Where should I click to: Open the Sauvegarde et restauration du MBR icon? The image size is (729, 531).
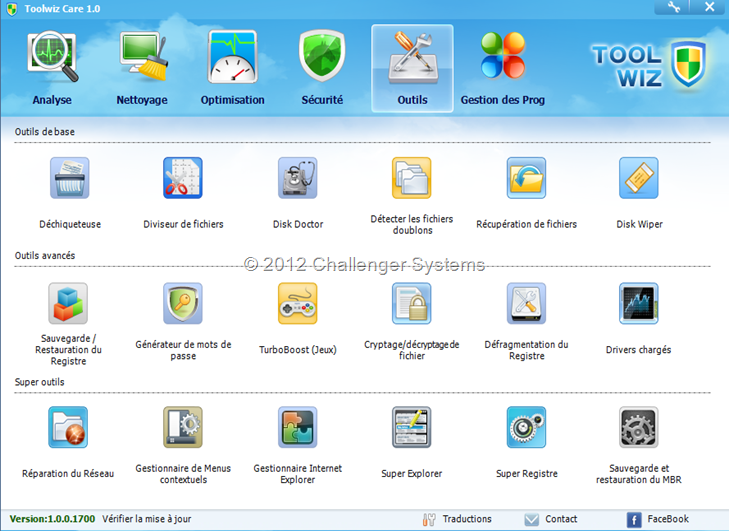(x=639, y=427)
